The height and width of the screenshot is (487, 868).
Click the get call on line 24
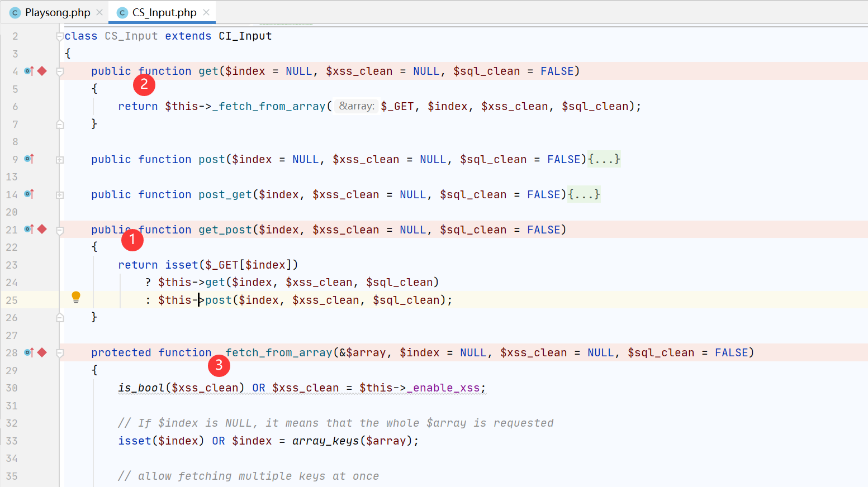tap(215, 282)
